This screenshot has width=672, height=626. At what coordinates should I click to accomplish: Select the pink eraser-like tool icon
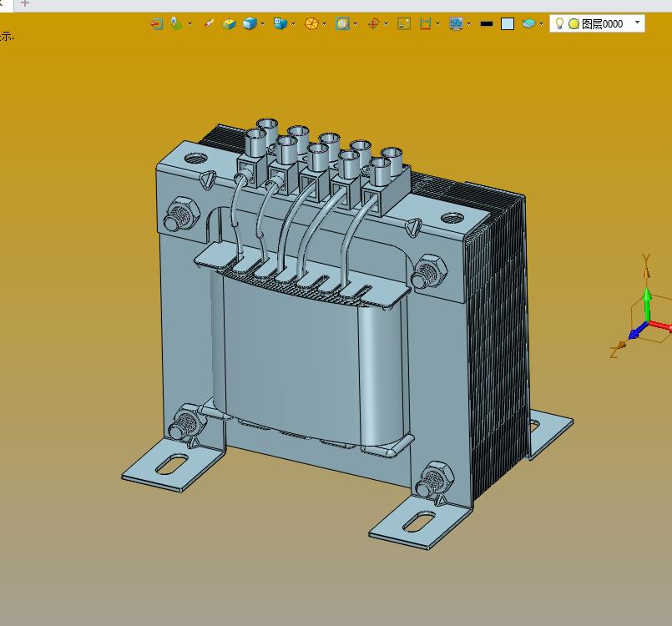point(210,23)
